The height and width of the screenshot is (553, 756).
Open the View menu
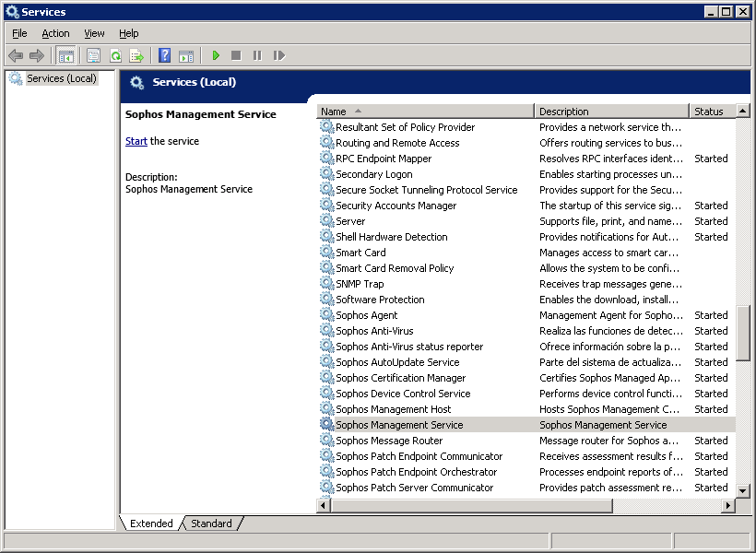point(94,33)
